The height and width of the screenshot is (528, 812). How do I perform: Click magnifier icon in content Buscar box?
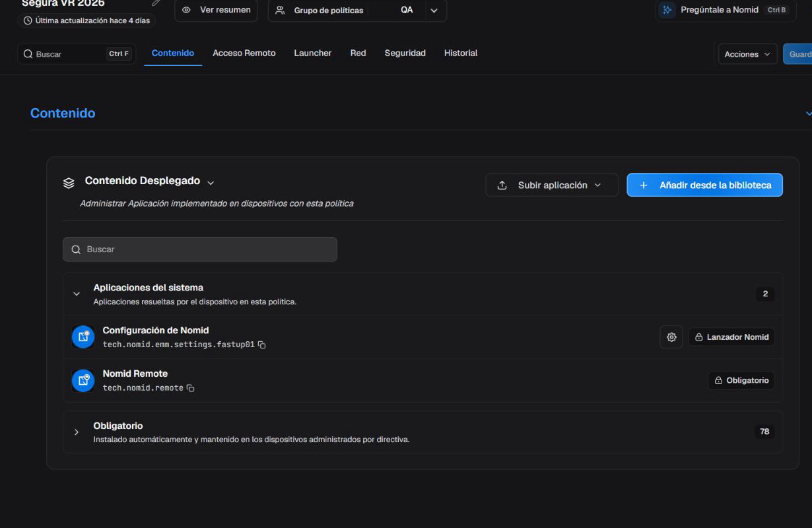pyautogui.click(x=76, y=249)
